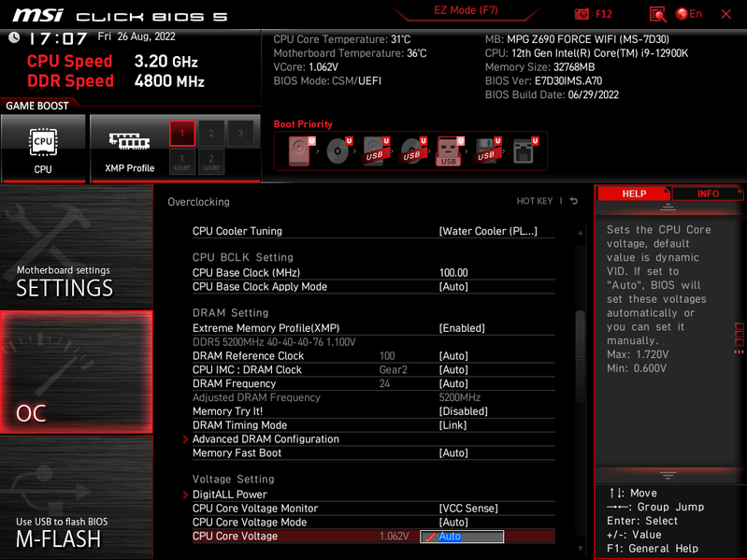Viewport: 747px width, 560px height.
Task: Switch to the INFO tab
Action: pos(708,194)
